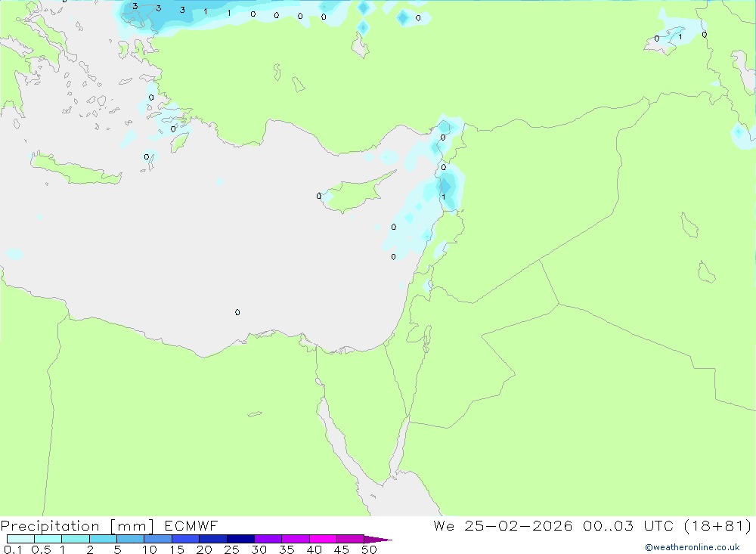The image size is (756, 554).
Task: Click the '(18+81)' forecast run label
Action: [x=718, y=525]
